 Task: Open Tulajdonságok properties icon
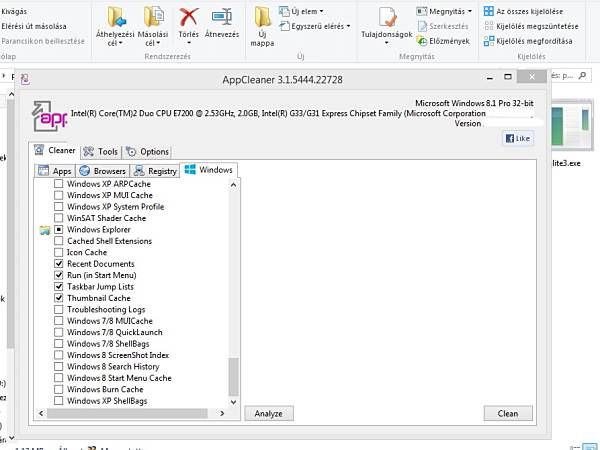coord(387,17)
